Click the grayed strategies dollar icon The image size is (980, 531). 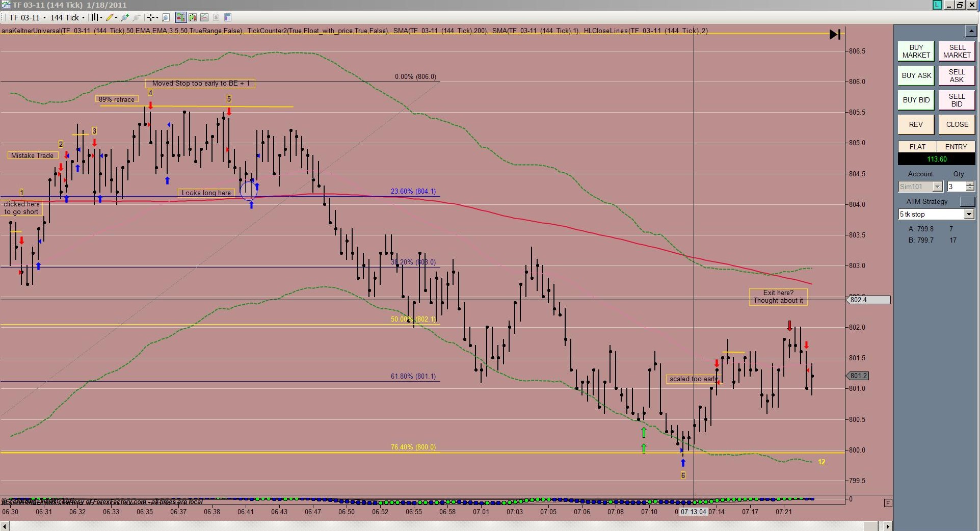(x=216, y=17)
